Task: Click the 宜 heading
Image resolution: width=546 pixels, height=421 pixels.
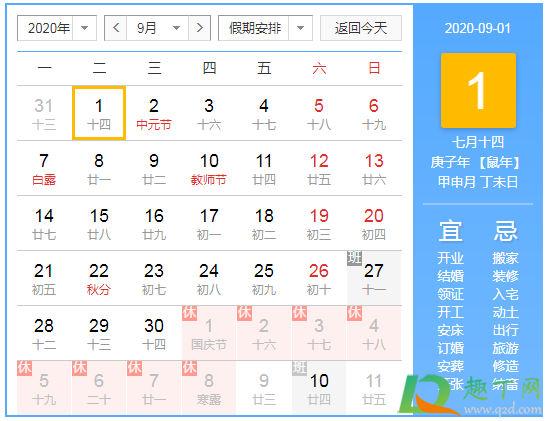Action: click(x=451, y=231)
